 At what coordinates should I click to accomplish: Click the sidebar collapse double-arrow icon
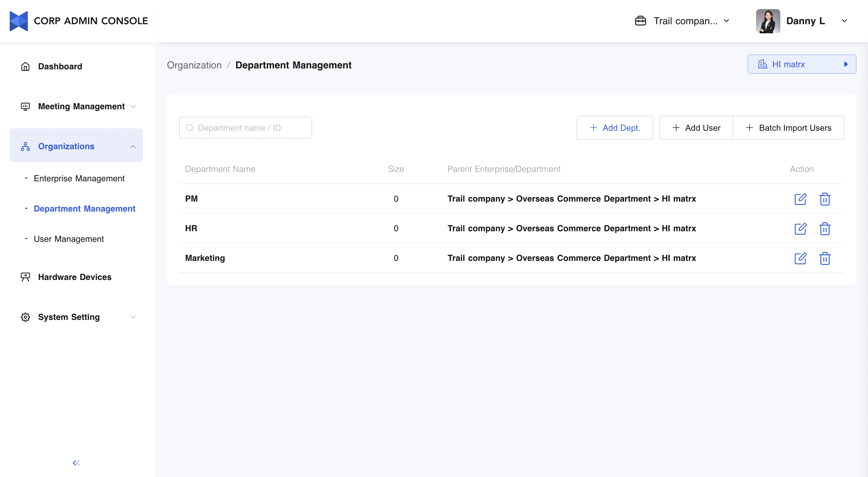76,463
